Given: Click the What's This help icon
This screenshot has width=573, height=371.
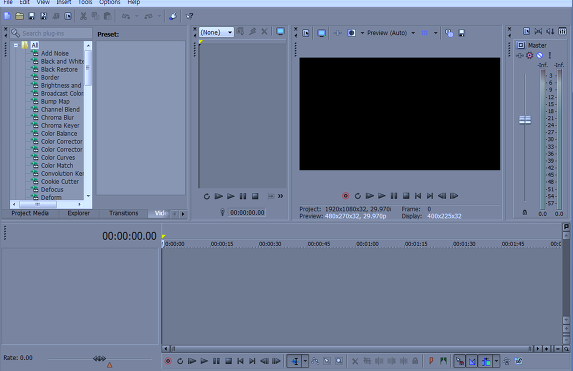Looking at the screenshot, I should point(189,16).
